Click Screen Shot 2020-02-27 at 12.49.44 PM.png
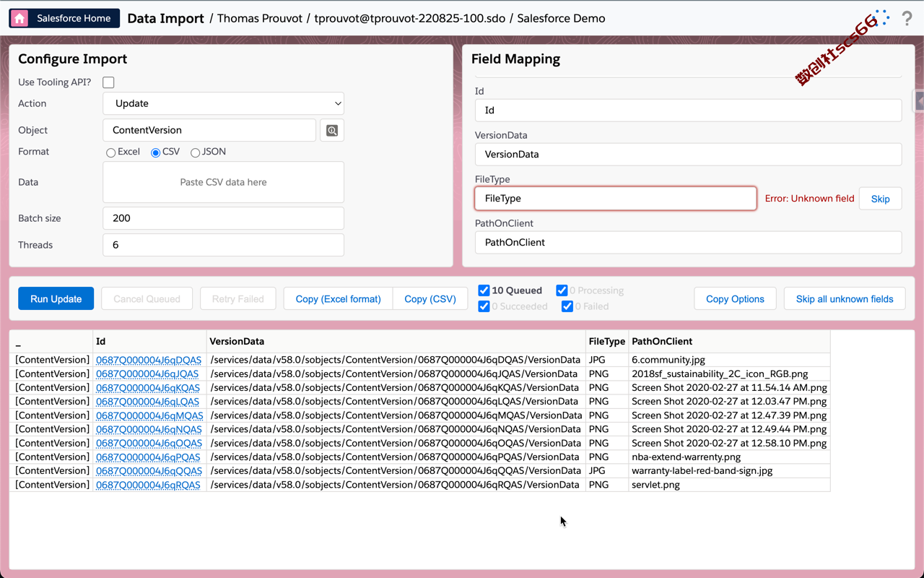The image size is (924, 578). pos(729,429)
